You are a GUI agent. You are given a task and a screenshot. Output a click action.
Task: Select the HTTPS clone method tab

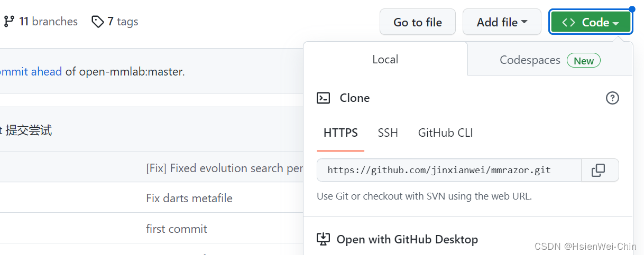click(x=341, y=133)
